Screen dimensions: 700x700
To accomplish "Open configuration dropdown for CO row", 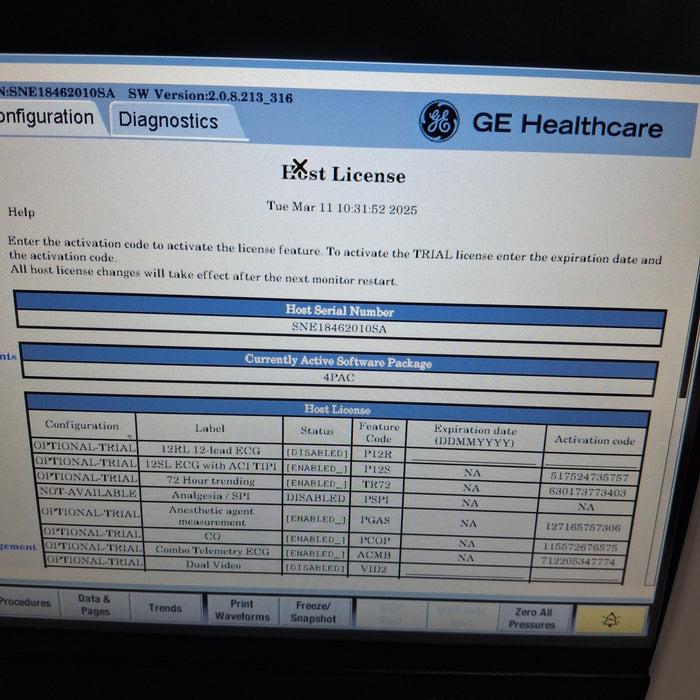I will pos(89,534).
